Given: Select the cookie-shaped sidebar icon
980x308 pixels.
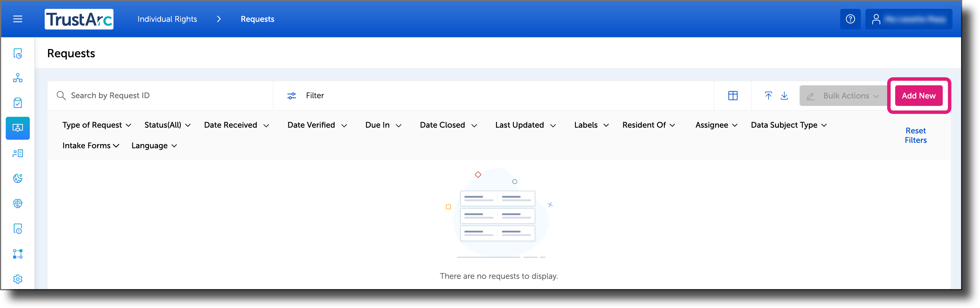Looking at the screenshot, I should pos(17,178).
